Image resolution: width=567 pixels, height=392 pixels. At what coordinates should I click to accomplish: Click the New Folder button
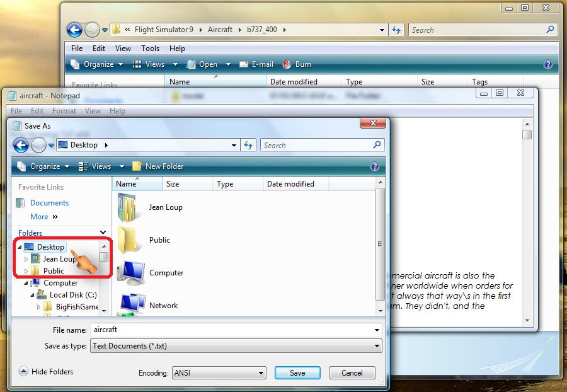point(158,166)
